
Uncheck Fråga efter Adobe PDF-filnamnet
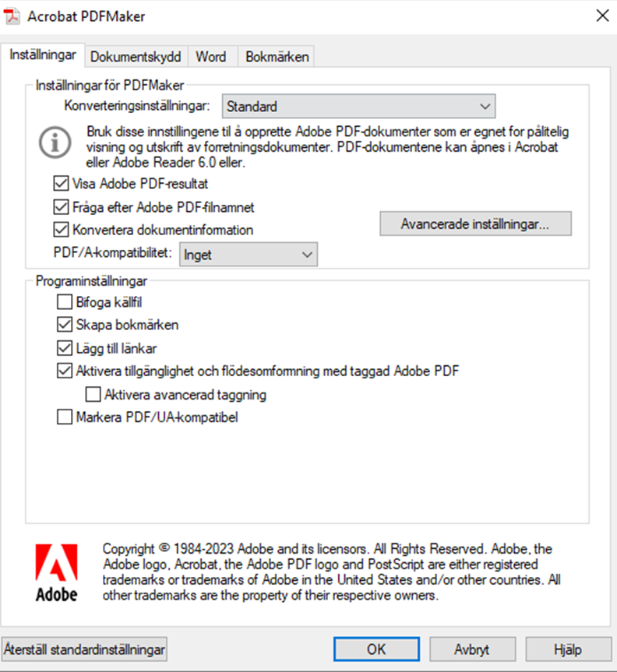[x=62, y=207]
